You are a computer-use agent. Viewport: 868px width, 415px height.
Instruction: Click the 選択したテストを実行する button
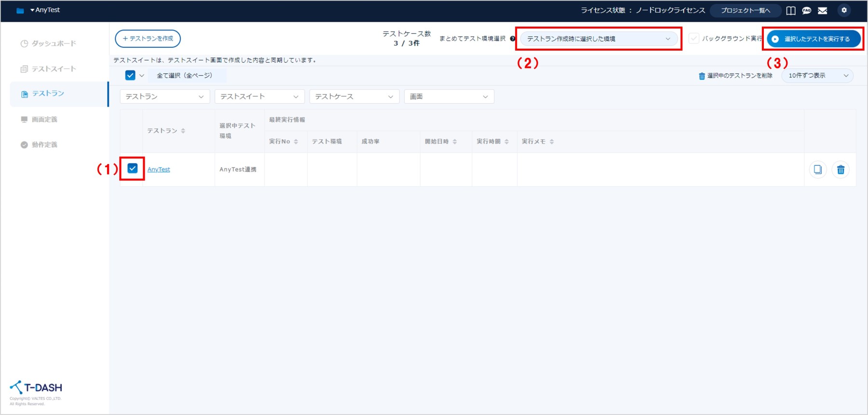coord(814,39)
